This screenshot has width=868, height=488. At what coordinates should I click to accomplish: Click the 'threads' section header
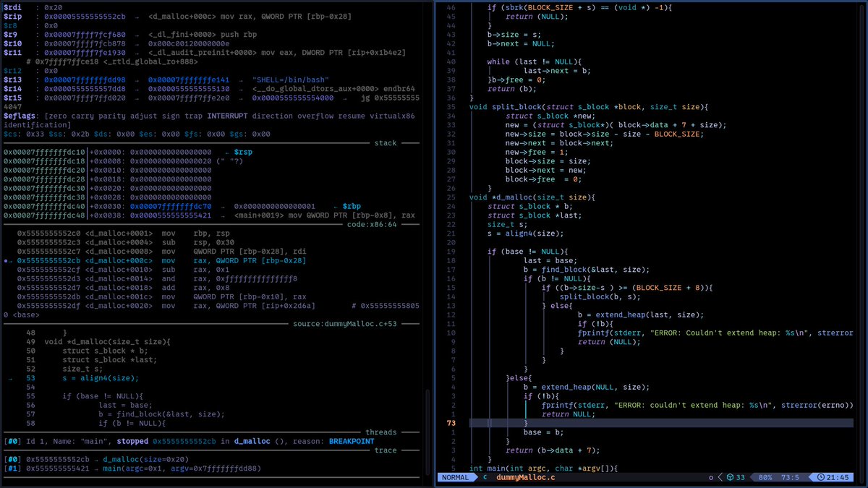(x=380, y=432)
